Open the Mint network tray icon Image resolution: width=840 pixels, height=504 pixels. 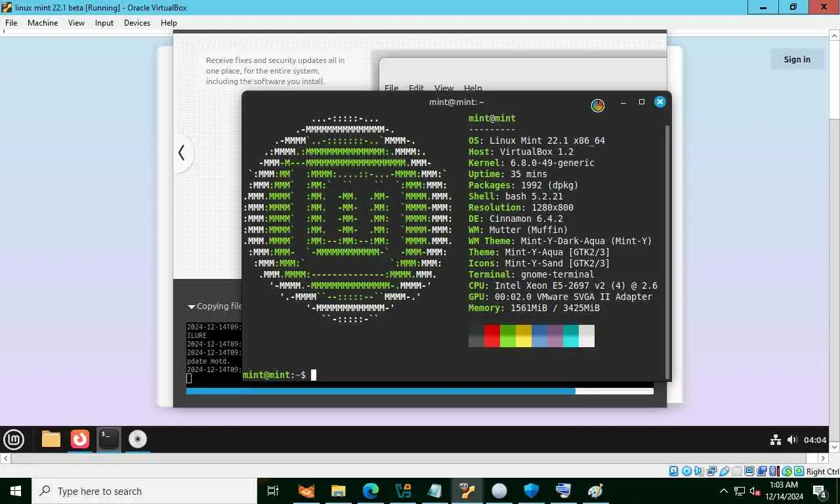point(776,440)
